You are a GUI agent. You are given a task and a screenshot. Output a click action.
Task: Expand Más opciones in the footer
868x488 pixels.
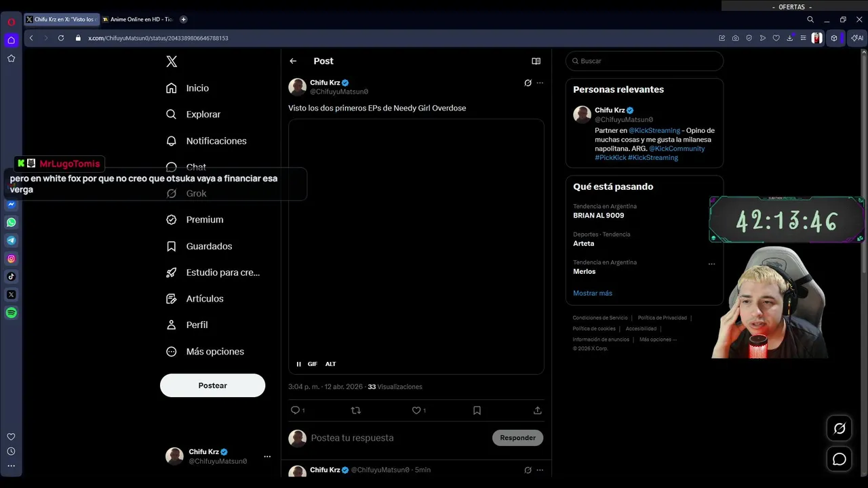coord(658,340)
